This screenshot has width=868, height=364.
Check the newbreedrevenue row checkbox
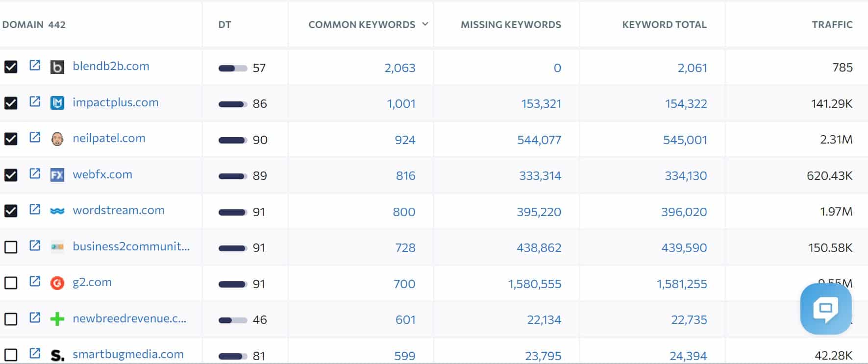coord(11,319)
